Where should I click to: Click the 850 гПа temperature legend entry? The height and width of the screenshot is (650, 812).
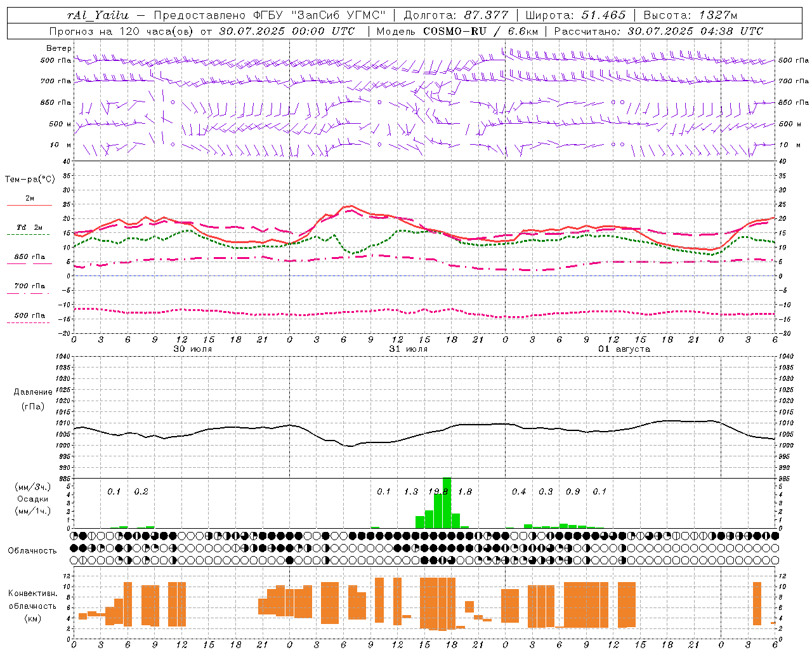click(x=30, y=257)
